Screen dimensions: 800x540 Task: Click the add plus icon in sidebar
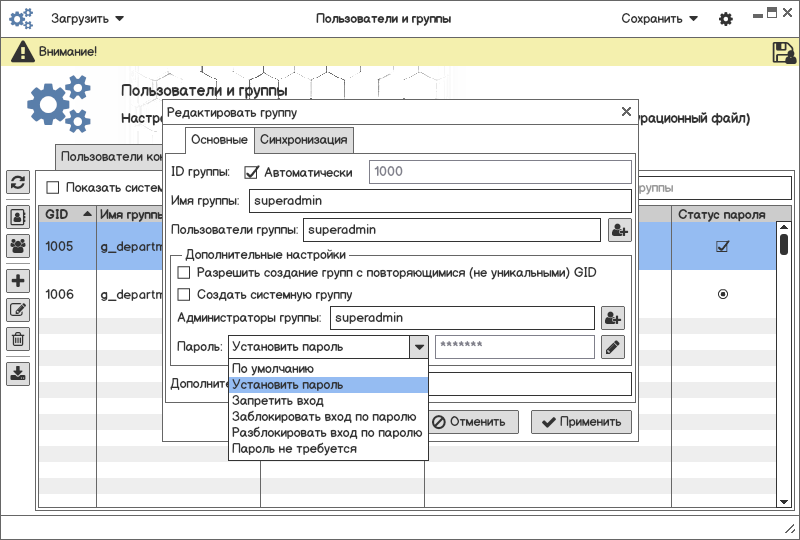click(18, 281)
